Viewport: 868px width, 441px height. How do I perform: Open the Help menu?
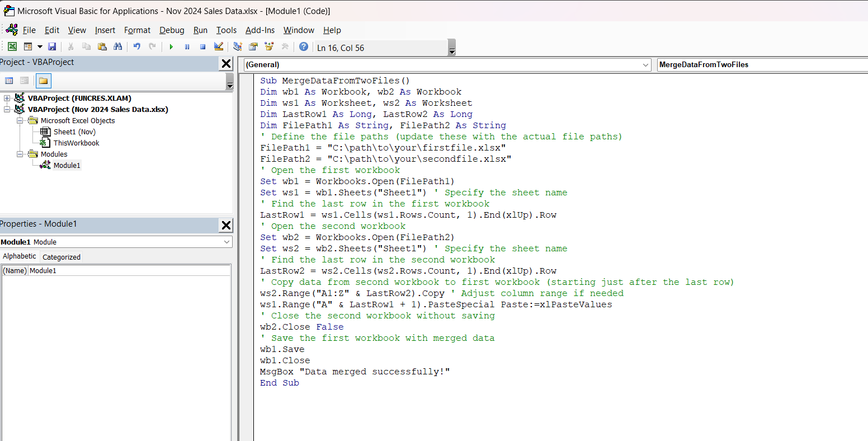click(332, 30)
